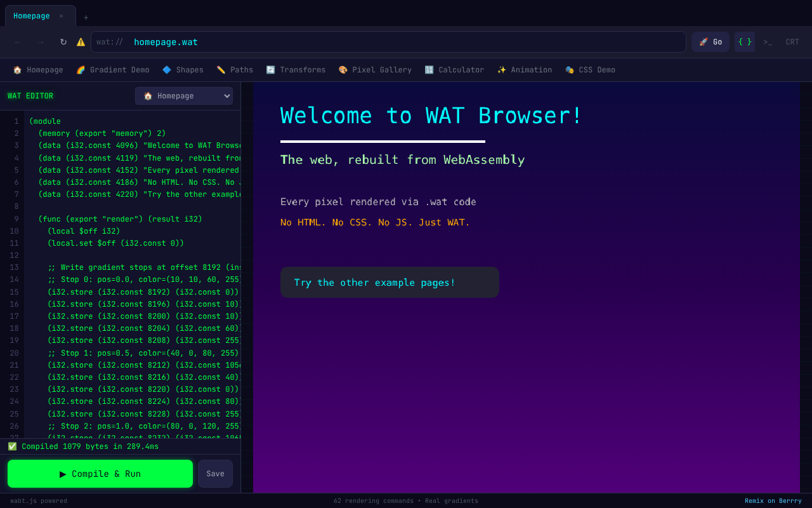Open the Paths bookmark
The image size is (812, 508).
click(x=235, y=70)
